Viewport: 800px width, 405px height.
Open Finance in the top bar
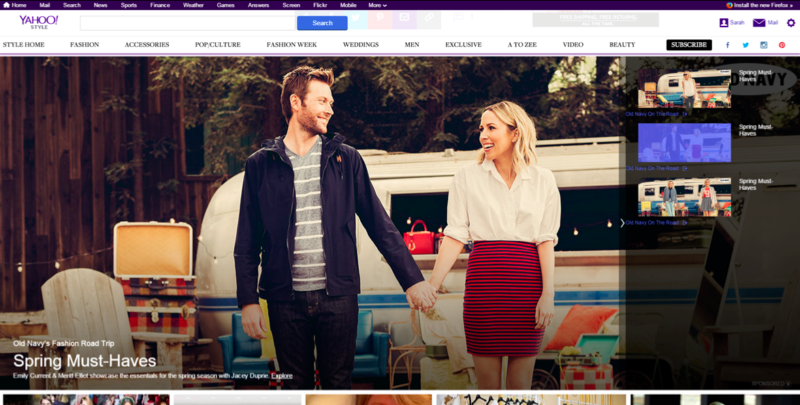[x=160, y=5]
